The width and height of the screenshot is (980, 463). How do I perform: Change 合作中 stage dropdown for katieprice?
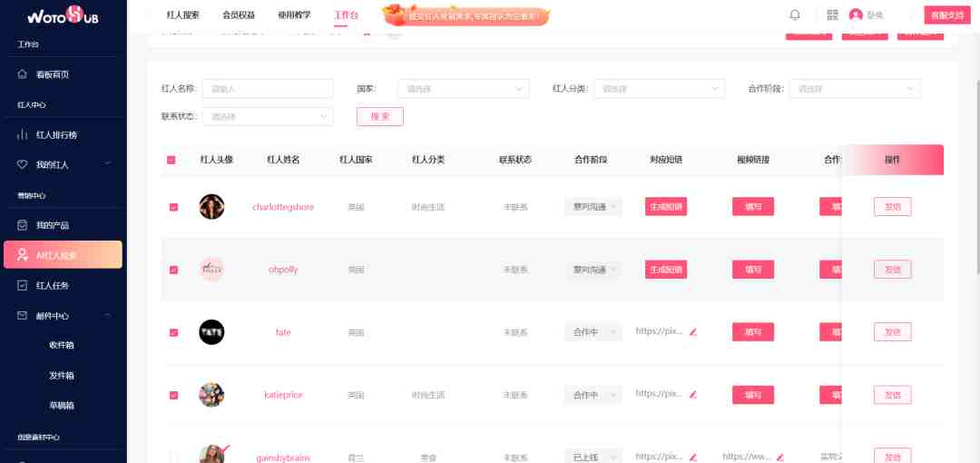[593, 394]
